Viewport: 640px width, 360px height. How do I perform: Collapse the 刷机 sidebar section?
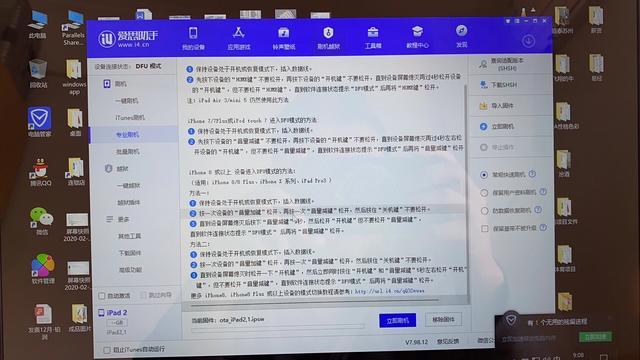115,84
